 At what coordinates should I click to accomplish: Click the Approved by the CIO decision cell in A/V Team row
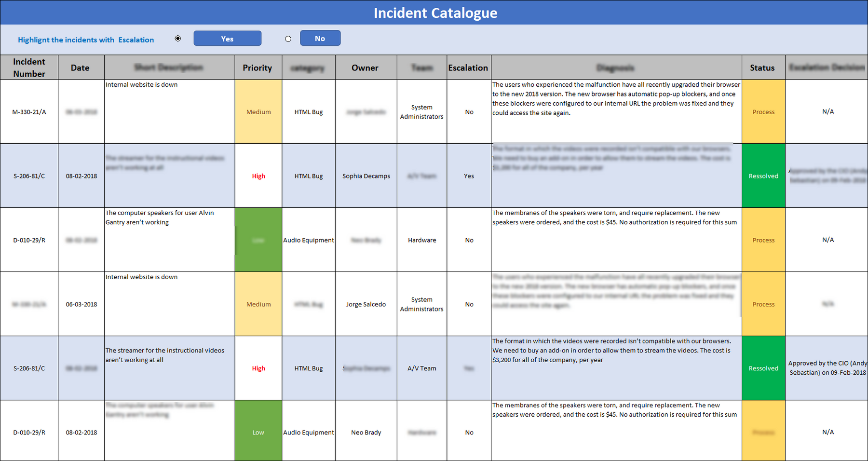[827, 368]
